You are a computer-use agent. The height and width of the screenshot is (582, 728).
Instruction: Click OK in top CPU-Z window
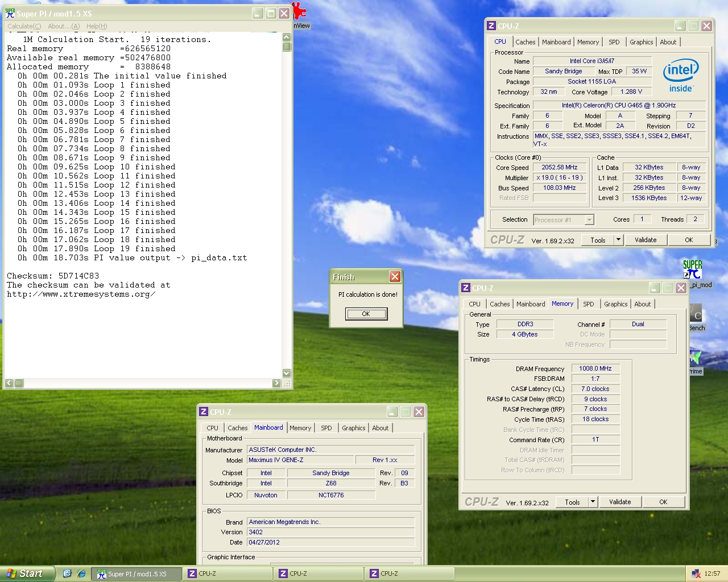pos(689,240)
